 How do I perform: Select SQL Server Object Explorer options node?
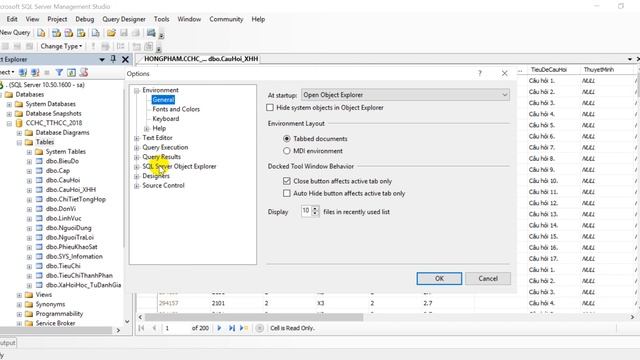pyautogui.click(x=179, y=167)
